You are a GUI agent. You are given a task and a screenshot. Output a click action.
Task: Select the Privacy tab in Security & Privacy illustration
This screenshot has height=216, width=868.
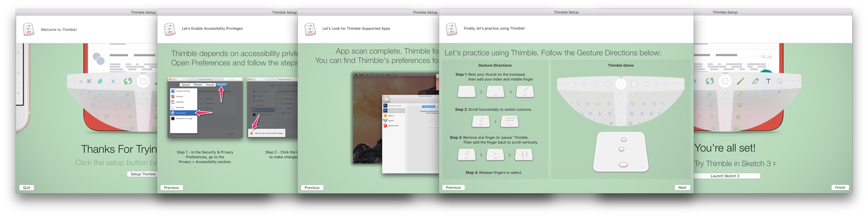[x=221, y=85]
